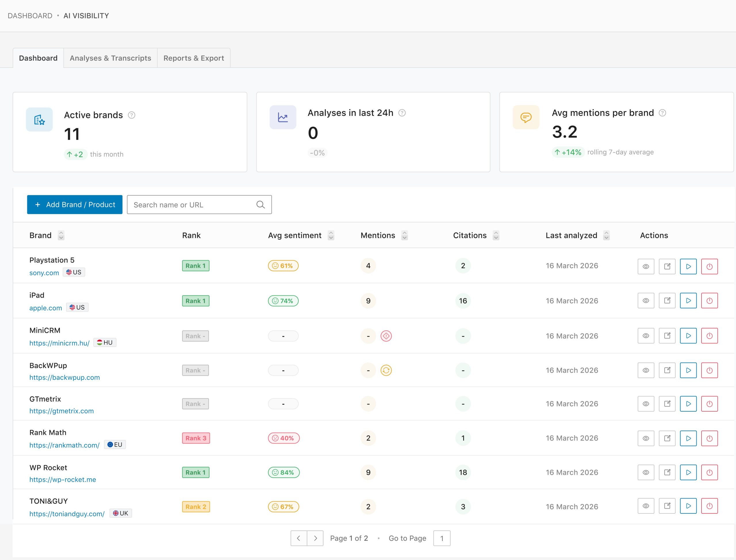Run analysis for BackWPup
Image resolution: width=736 pixels, height=560 pixels.
coord(688,370)
